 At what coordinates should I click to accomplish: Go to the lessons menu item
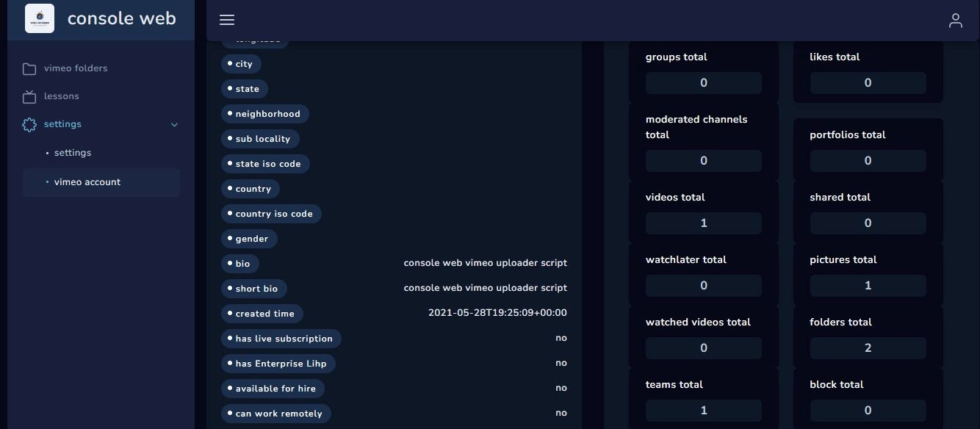(62, 96)
